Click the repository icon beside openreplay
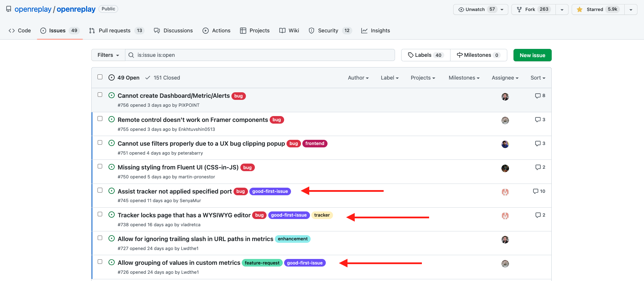 point(9,9)
